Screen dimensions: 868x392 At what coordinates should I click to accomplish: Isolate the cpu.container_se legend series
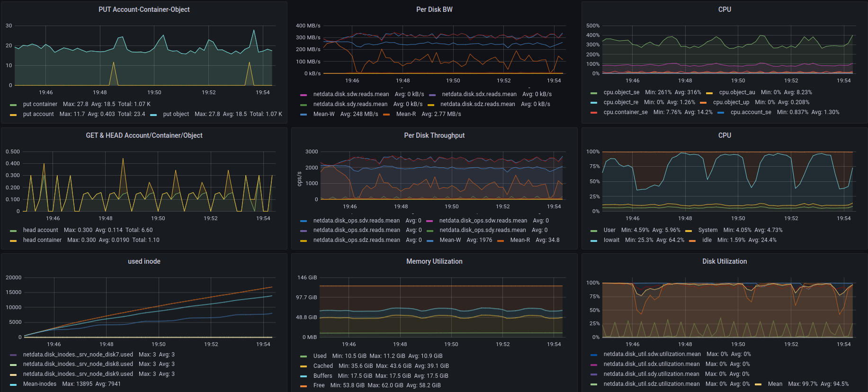[625, 112]
